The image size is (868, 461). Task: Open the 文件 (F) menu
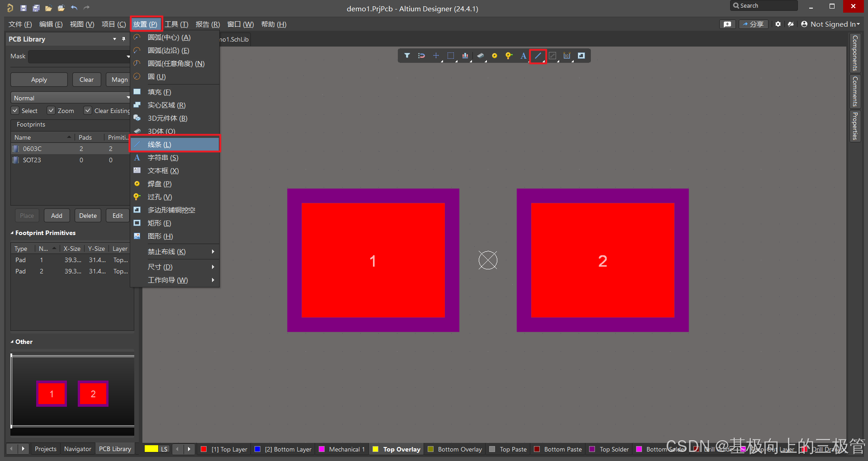(20, 24)
